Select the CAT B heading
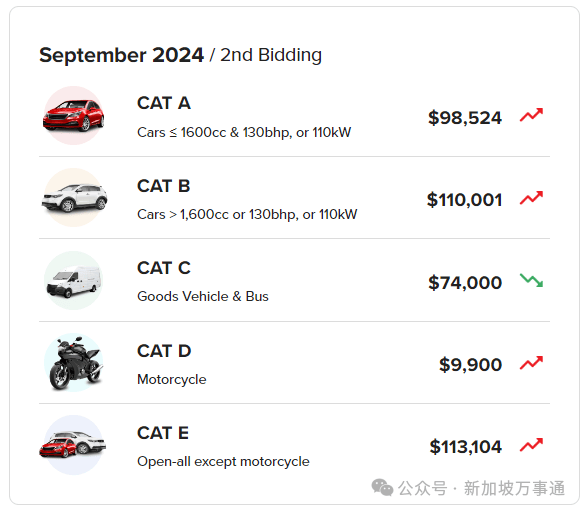 tap(164, 186)
